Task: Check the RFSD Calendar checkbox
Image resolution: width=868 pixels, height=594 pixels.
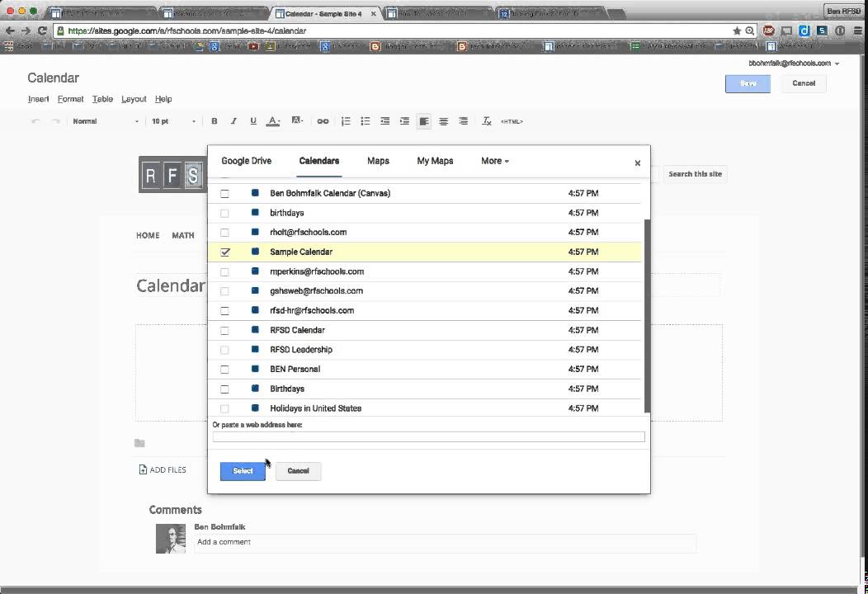Action: tap(224, 331)
